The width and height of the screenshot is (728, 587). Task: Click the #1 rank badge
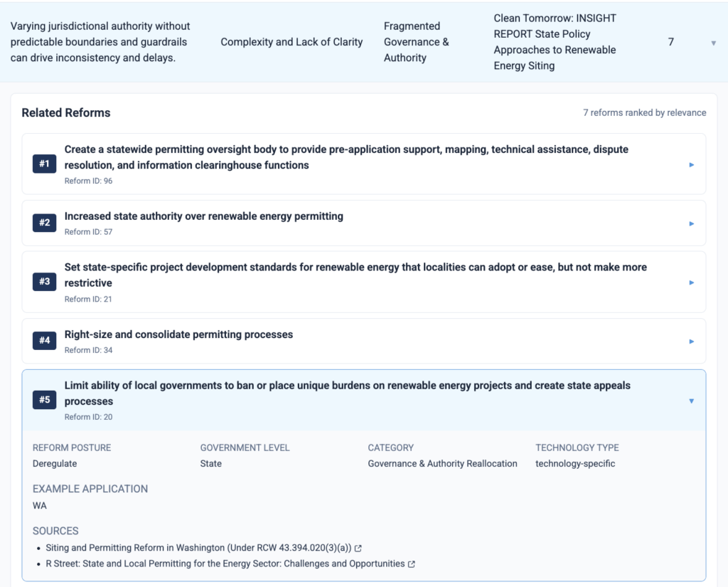click(44, 164)
